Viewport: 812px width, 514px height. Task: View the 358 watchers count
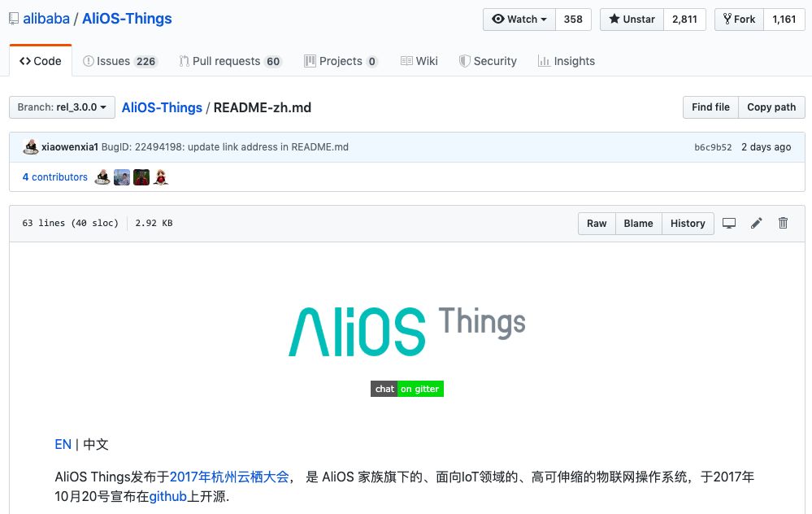coord(573,20)
